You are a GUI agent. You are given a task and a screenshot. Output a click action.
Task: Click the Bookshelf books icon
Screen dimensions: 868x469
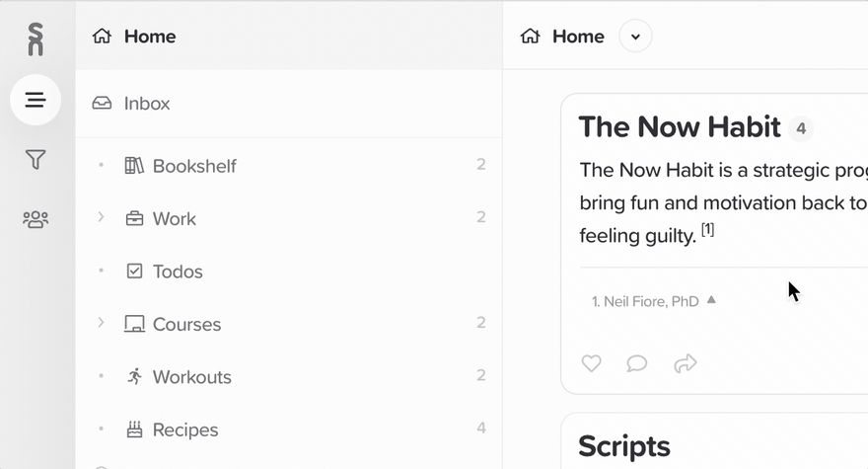pyautogui.click(x=134, y=165)
